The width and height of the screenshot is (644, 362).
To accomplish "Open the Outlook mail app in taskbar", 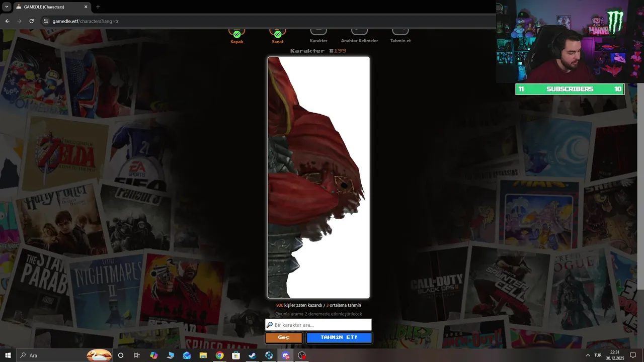I will tap(187, 355).
